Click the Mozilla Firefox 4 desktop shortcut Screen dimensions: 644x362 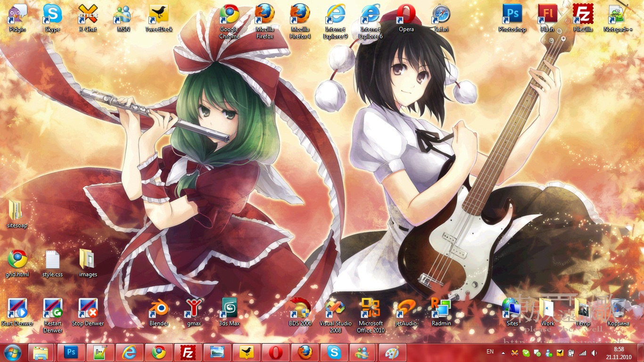pyautogui.click(x=300, y=21)
